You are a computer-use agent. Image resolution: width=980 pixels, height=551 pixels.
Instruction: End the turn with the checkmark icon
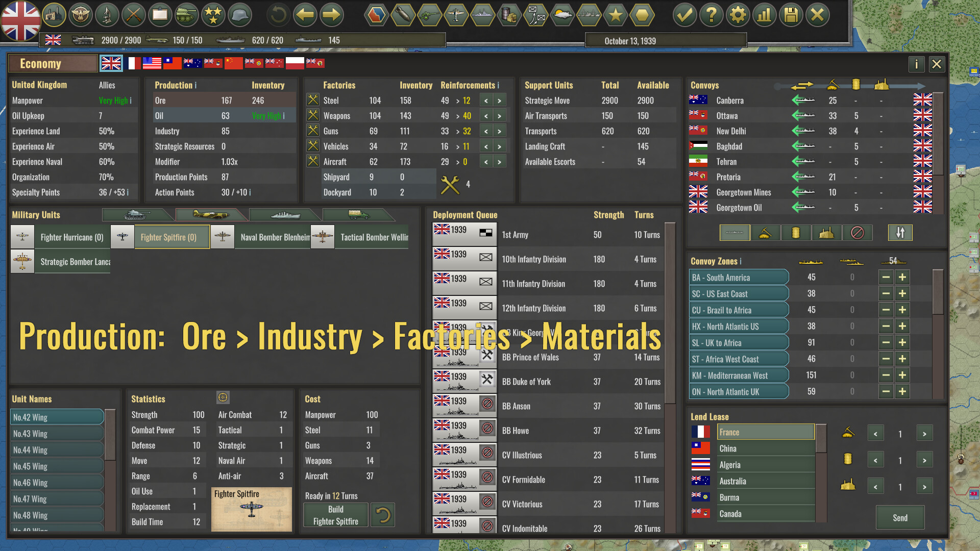[x=684, y=15]
